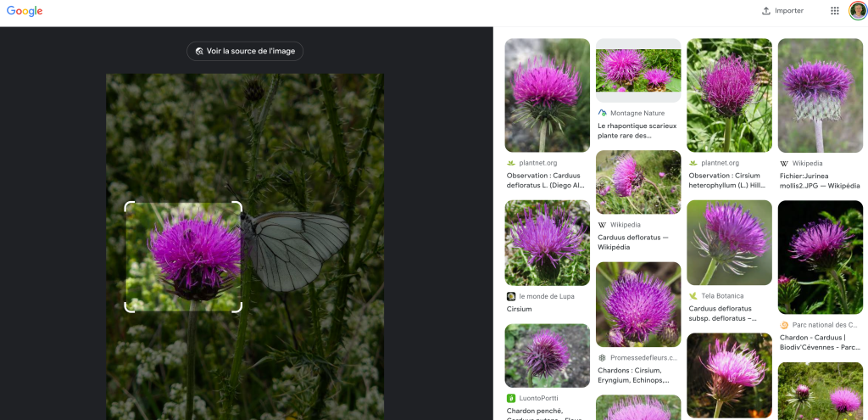This screenshot has height=420, width=868.
Task: Click the LuontoPortti source icon
Action: click(511, 398)
